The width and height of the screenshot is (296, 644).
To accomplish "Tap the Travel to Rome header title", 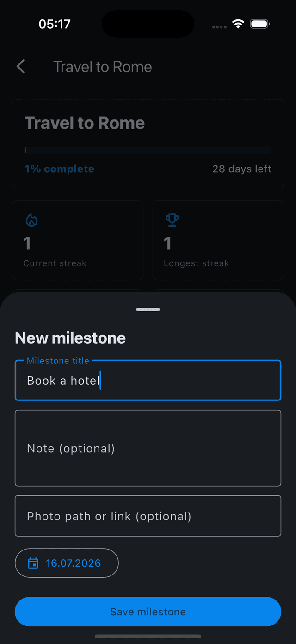I will click(x=103, y=67).
